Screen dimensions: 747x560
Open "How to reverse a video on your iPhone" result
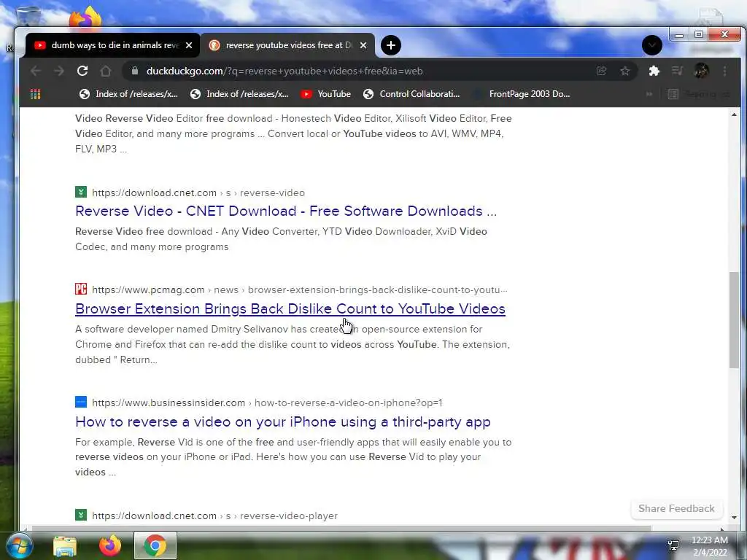point(283,422)
